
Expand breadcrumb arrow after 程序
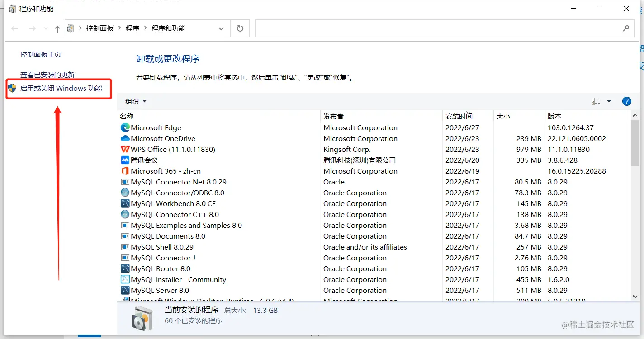146,28
